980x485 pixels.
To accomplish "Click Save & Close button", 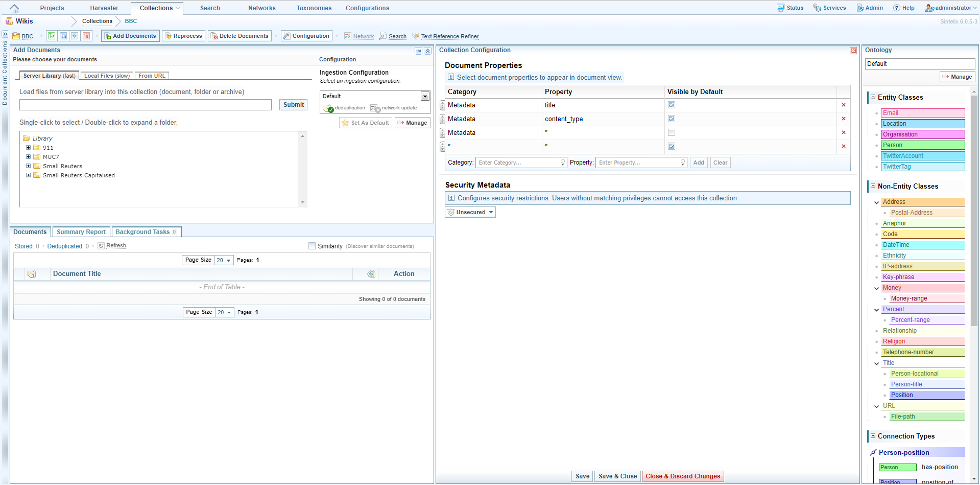I will click(x=617, y=476).
